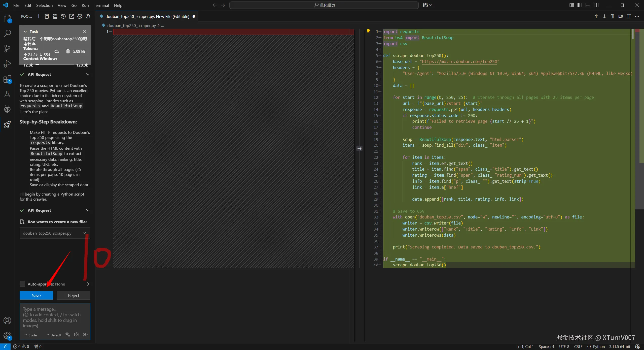Image resolution: width=644 pixels, height=350 pixels.
Task: Open MCP servers icon in Roo toolbar
Action: tap(55, 16)
